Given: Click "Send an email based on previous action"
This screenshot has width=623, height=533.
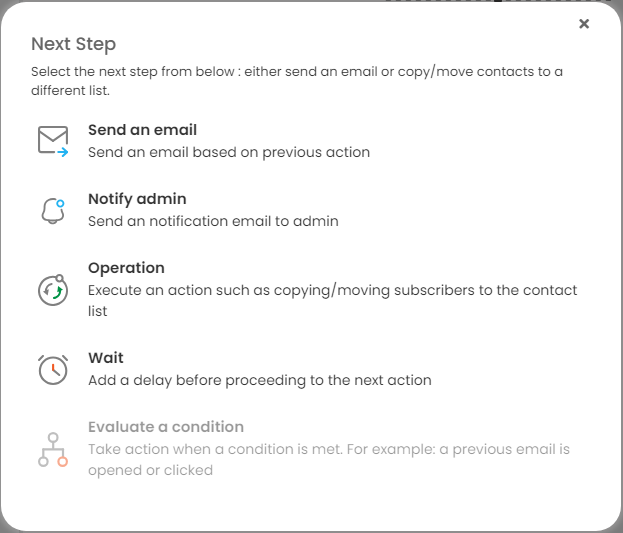Looking at the screenshot, I should pos(229,152).
